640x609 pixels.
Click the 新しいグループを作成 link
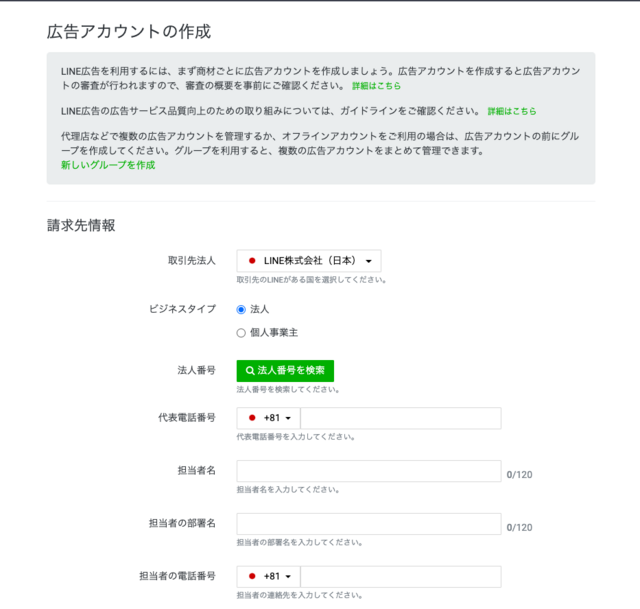[108, 165]
